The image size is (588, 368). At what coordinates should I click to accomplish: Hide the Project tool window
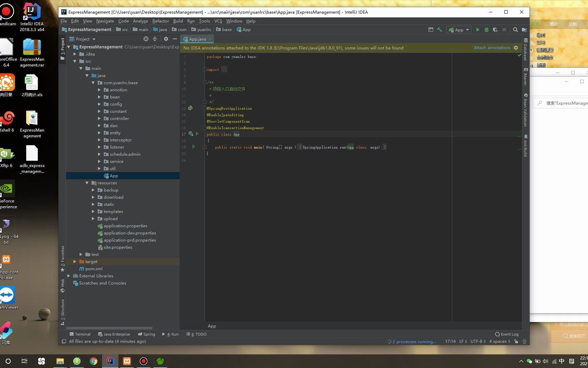coord(175,39)
